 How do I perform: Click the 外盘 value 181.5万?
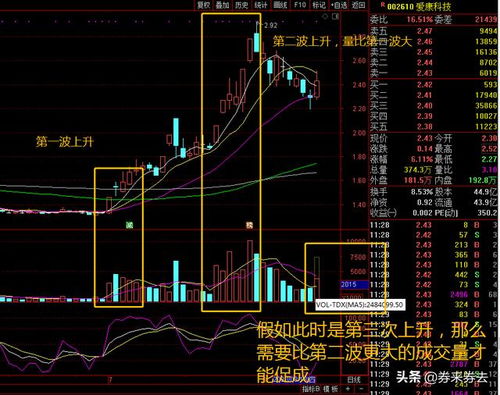click(x=418, y=180)
